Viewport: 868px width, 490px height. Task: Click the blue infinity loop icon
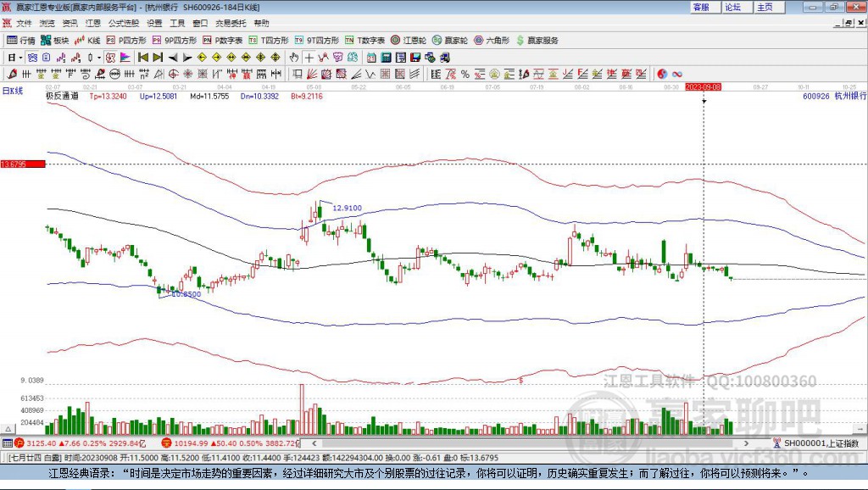click(x=677, y=75)
